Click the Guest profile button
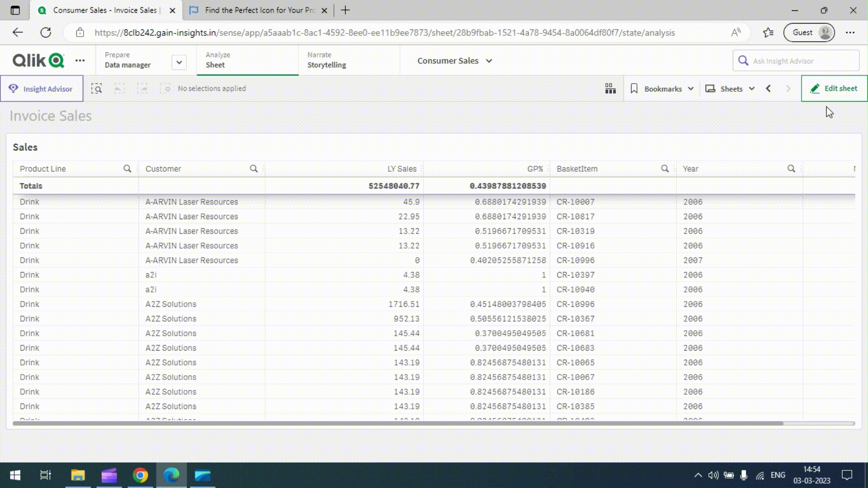This screenshot has width=868, height=488. pyautogui.click(x=809, y=33)
